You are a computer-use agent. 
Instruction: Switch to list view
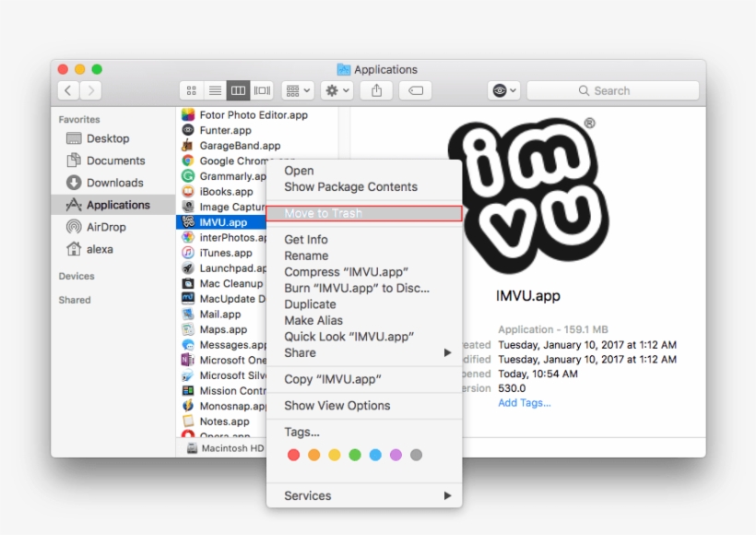click(x=215, y=90)
